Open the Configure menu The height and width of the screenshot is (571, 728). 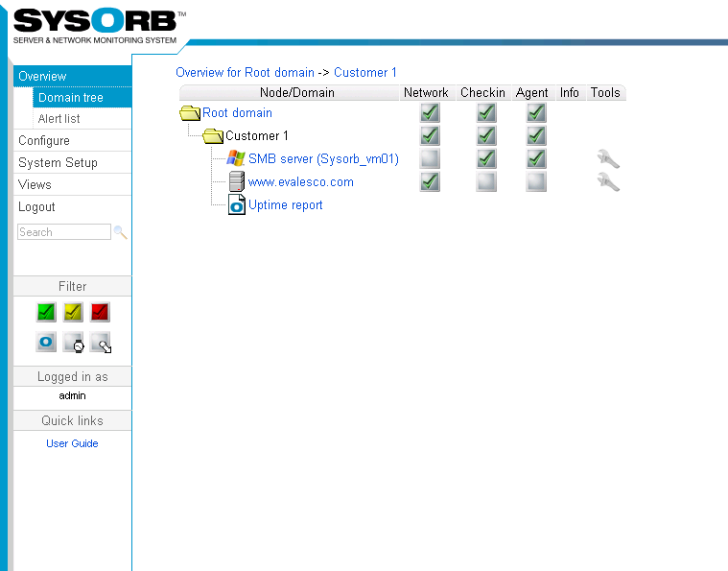coord(73,140)
